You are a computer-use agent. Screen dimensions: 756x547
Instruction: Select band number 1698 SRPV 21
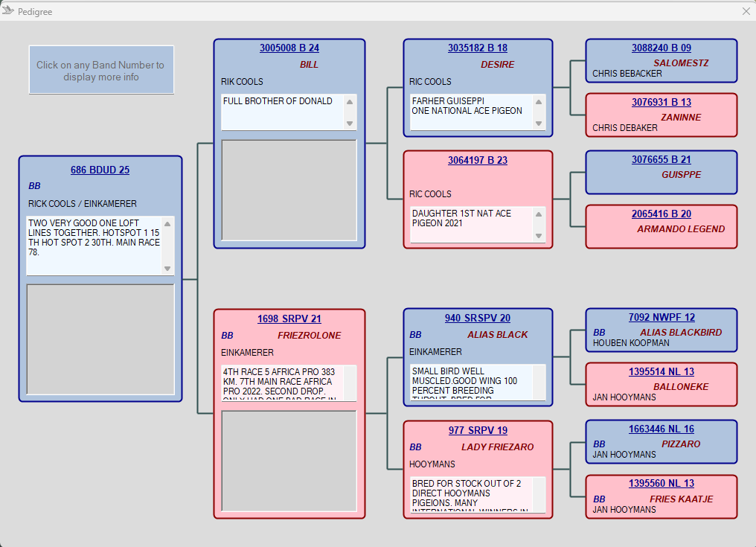(x=289, y=319)
